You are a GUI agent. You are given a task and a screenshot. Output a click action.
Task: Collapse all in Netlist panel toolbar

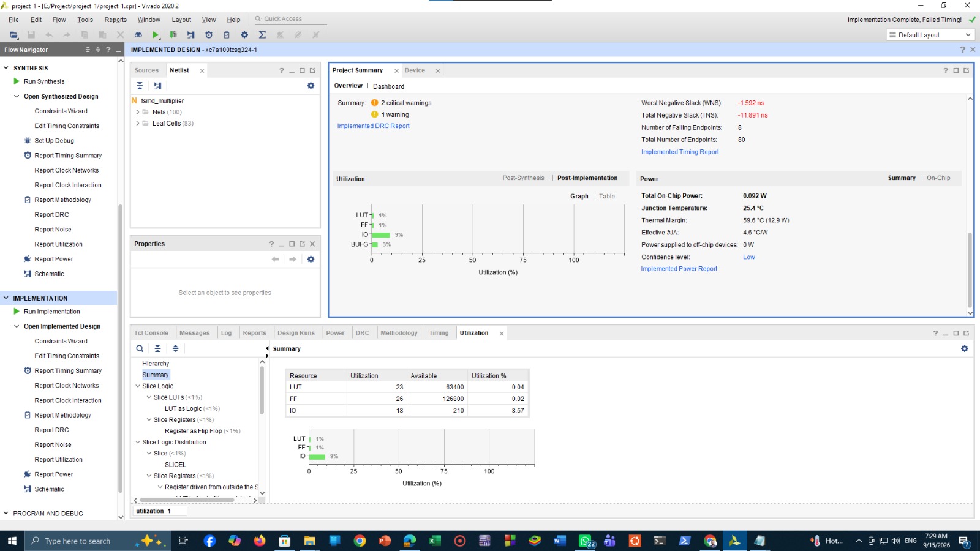click(140, 86)
